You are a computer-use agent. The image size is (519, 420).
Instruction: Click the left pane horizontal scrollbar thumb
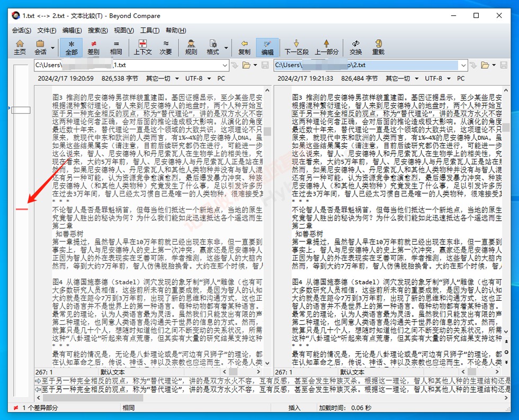point(233,372)
